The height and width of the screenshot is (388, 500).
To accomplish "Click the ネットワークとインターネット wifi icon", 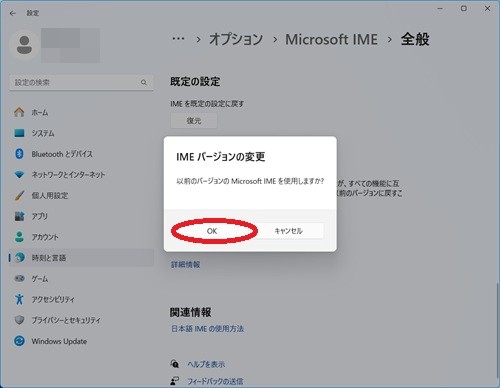I will click(19, 174).
